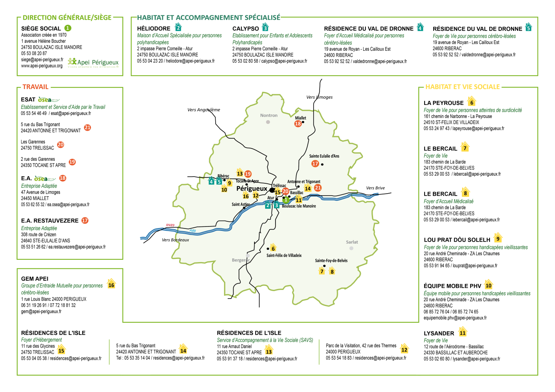Image resolution: width=555 pixels, height=392 pixels.
Task: Click map marker 11 near Bassillac
Action: (299, 199)
